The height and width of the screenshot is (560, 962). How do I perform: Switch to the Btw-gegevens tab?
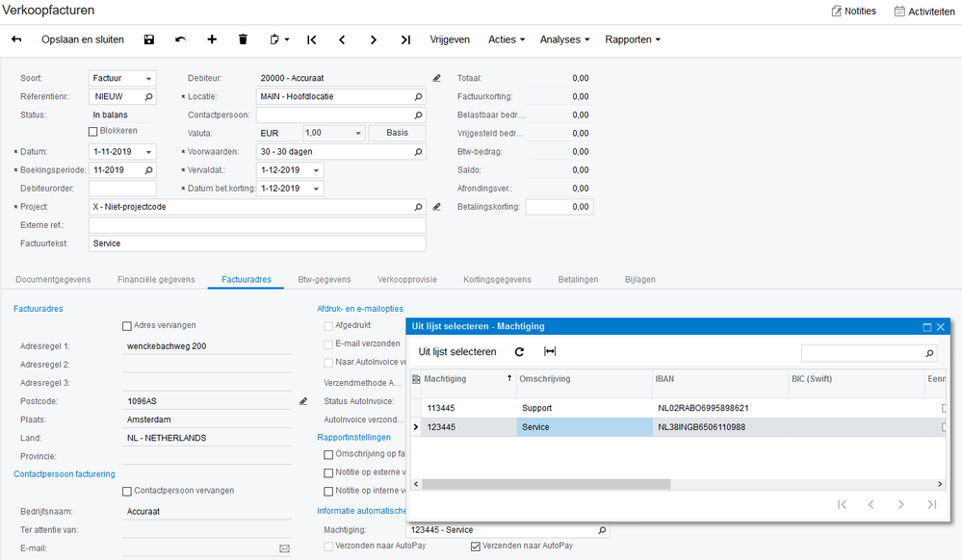[324, 279]
